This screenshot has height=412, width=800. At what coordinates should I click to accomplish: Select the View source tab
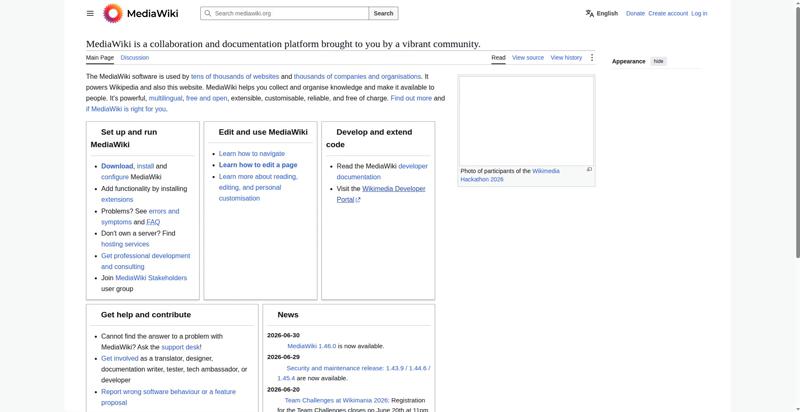click(x=528, y=58)
